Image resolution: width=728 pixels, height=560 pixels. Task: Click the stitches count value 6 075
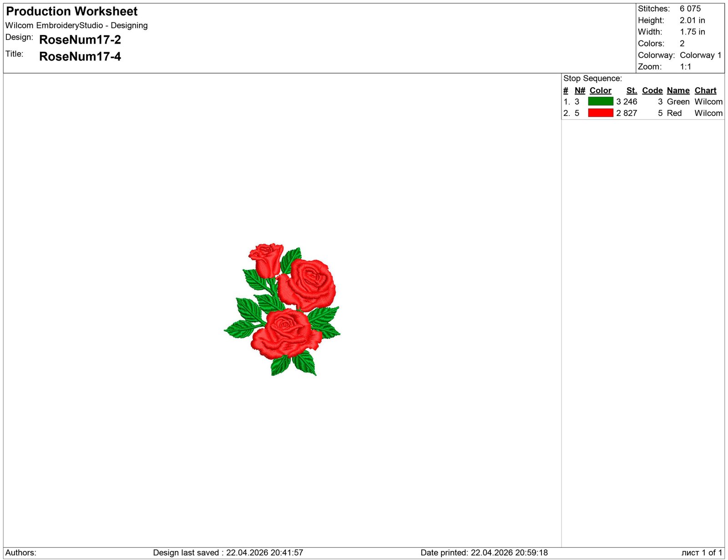click(x=690, y=9)
